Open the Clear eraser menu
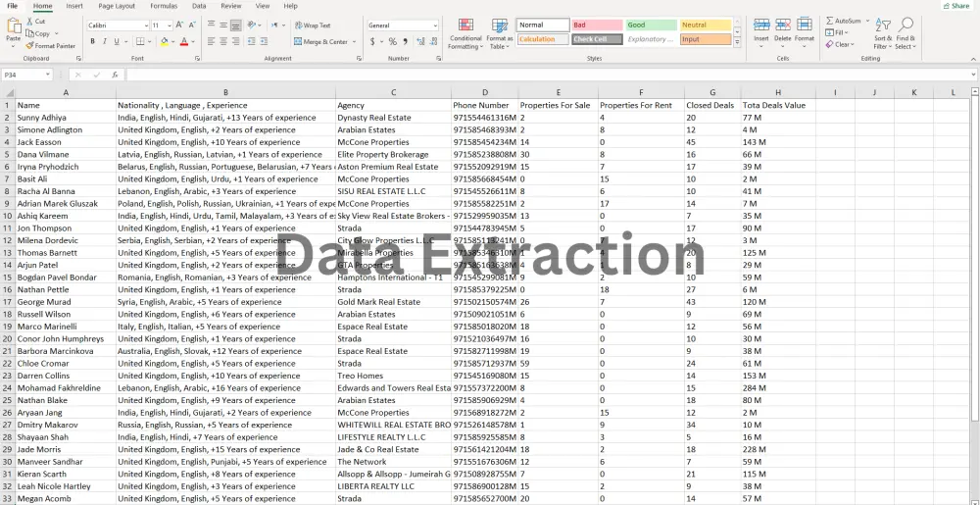Viewport: 980px width, 505px height. (838, 44)
